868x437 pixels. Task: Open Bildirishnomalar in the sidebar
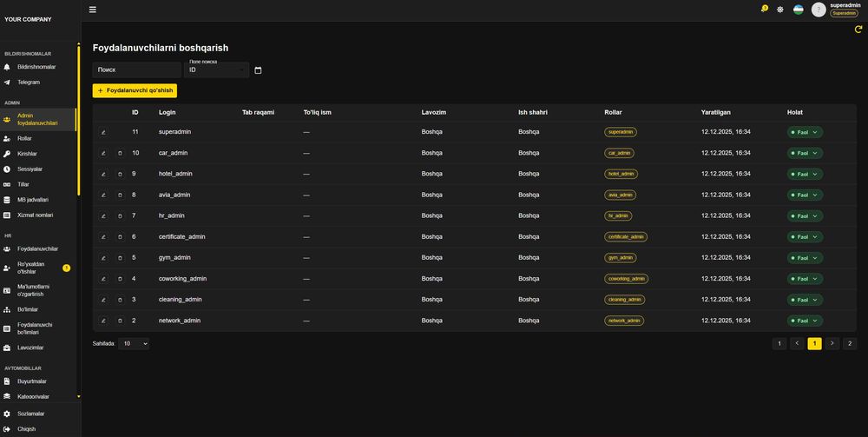click(x=37, y=67)
